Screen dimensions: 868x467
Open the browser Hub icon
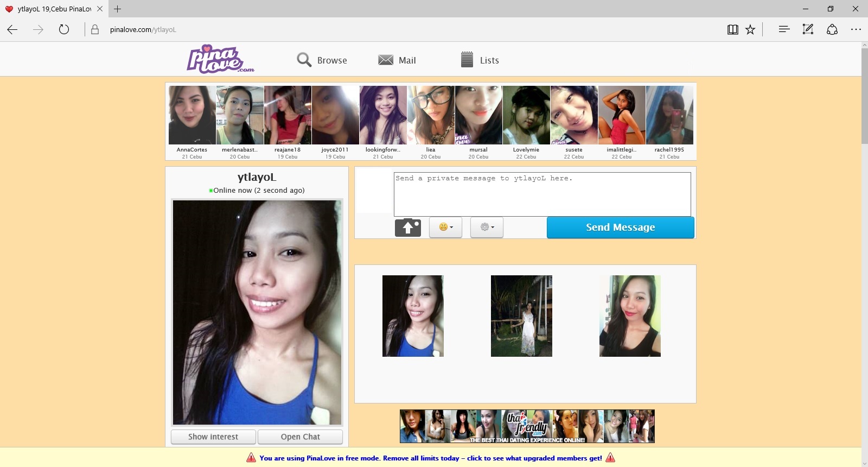click(784, 30)
